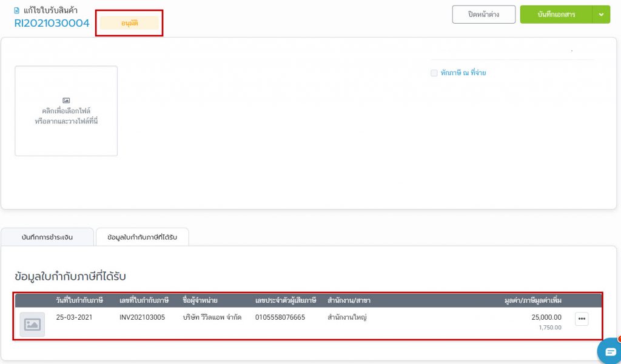The image size is (621, 364).
Task: Select invoice number INV202103005 in the table
Action: (142, 317)
